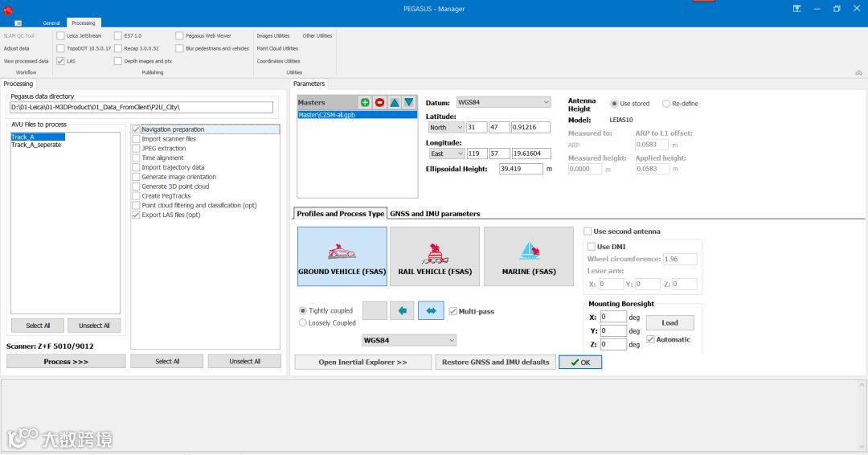The height and width of the screenshot is (455, 868).
Task: Click View processed data workflow item
Action: click(x=26, y=61)
